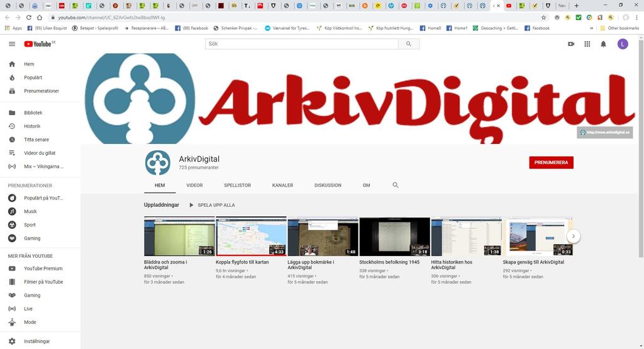Open the Uppladdningar heading link
The height and width of the screenshot is (349, 644).
pyautogui.click(x=162, y=205)
